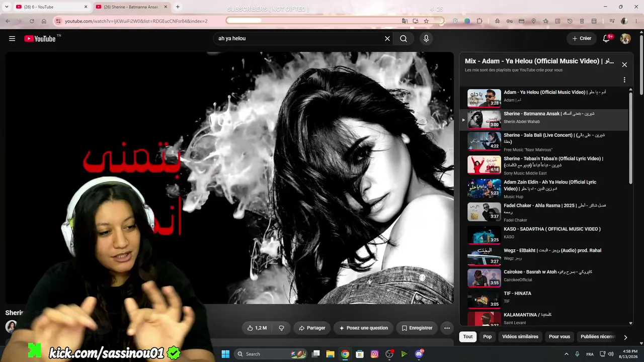Dislike the Sherine video
Image resolution: width=644 pixels, height=362 pixels.
tap(281, 328)
